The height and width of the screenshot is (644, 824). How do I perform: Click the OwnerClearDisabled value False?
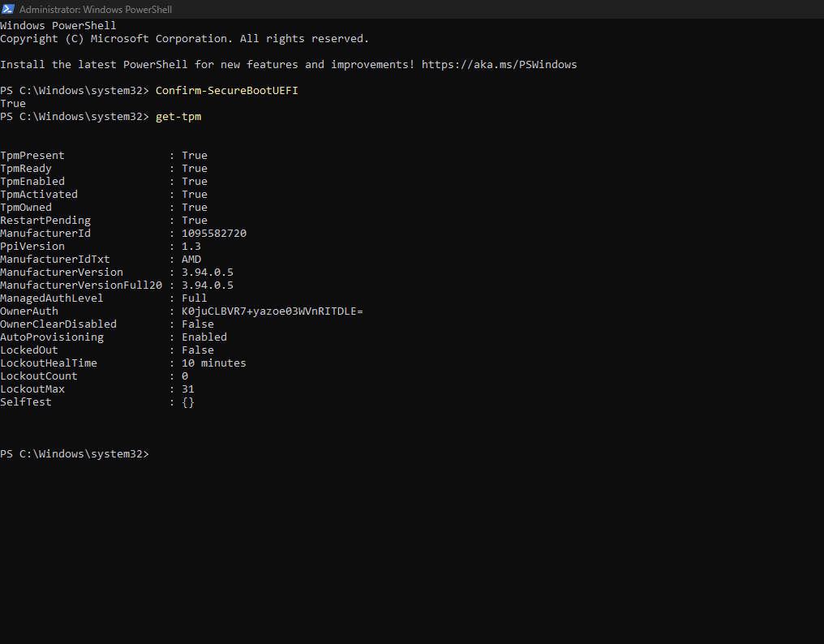point(198,324)
